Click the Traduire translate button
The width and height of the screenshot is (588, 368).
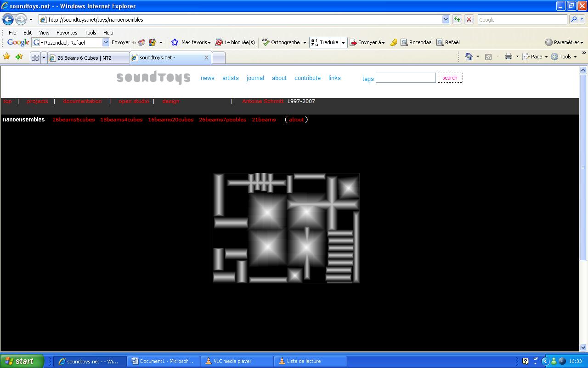click(325, 42)
